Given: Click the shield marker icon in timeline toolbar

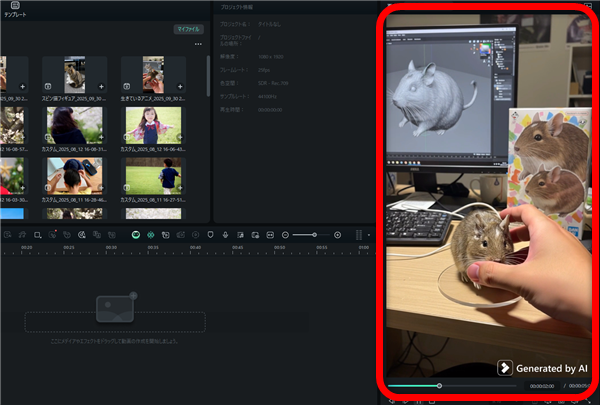Looking at the screenshot, I should pos(211,234).
